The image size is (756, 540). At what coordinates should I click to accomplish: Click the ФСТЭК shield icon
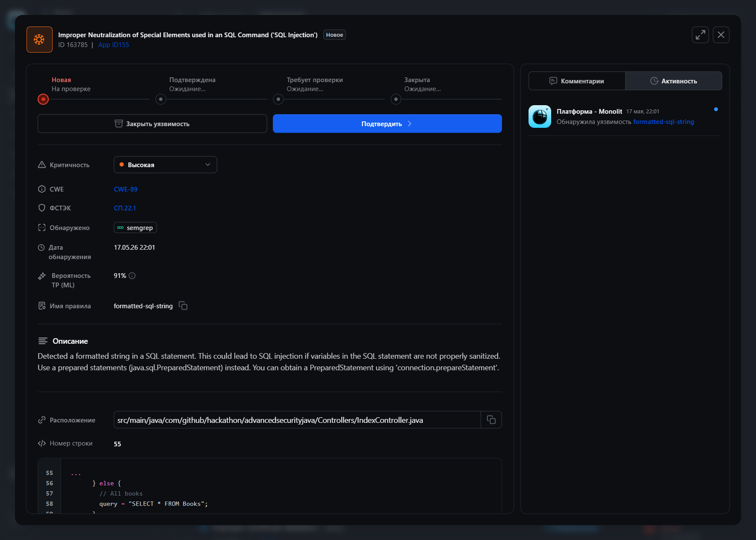click(42, 208)
